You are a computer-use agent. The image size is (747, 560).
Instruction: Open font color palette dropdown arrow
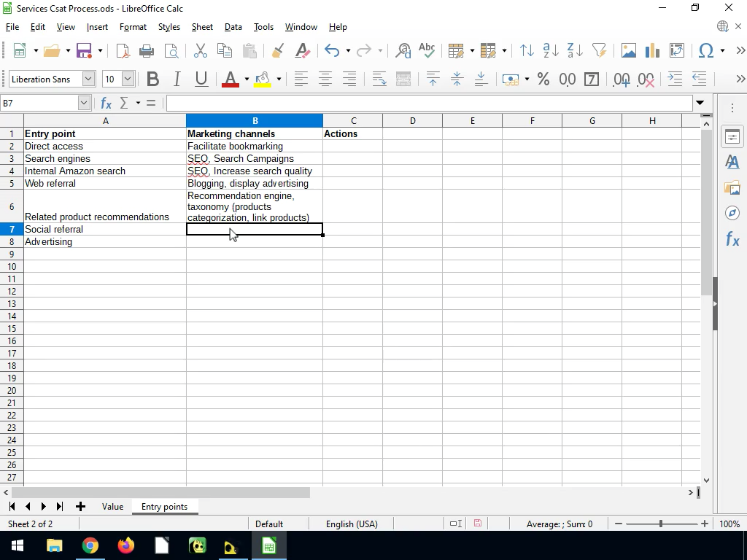pos(247,79)
